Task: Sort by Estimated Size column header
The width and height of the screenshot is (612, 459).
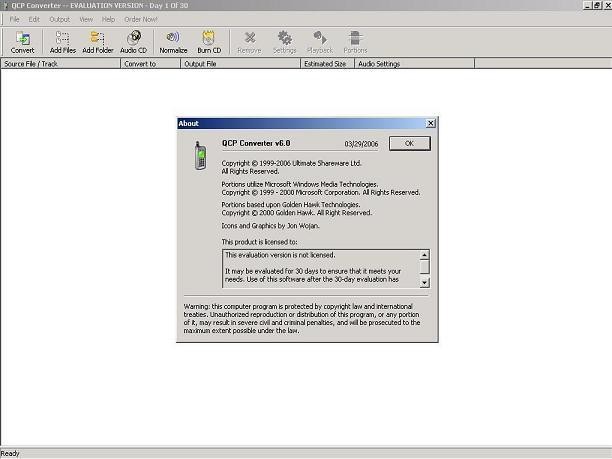Action: click(x=328, y=64)
